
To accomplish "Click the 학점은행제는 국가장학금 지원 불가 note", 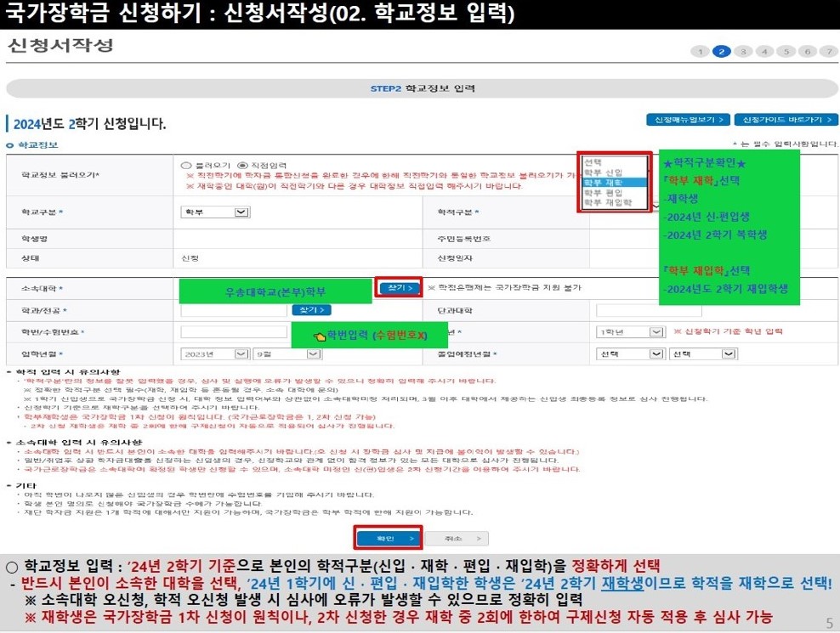I will (x=505, y=287).
